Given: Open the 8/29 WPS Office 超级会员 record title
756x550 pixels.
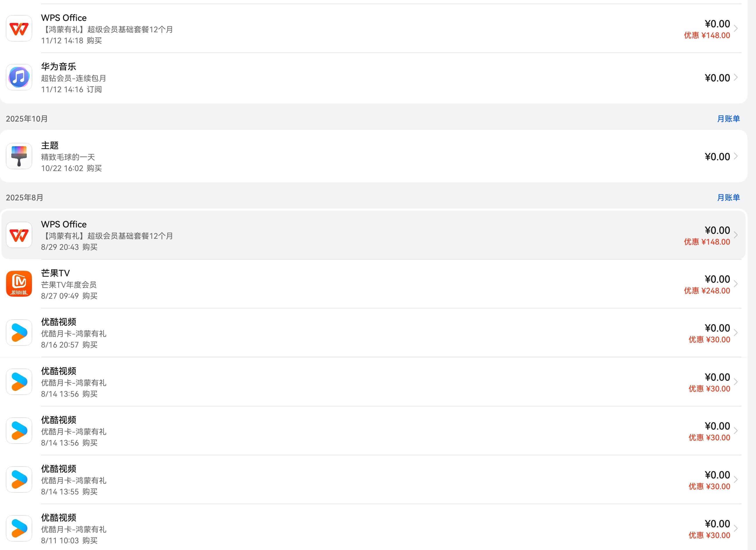Looking at the screenshot, I should (x=64, y=225).
